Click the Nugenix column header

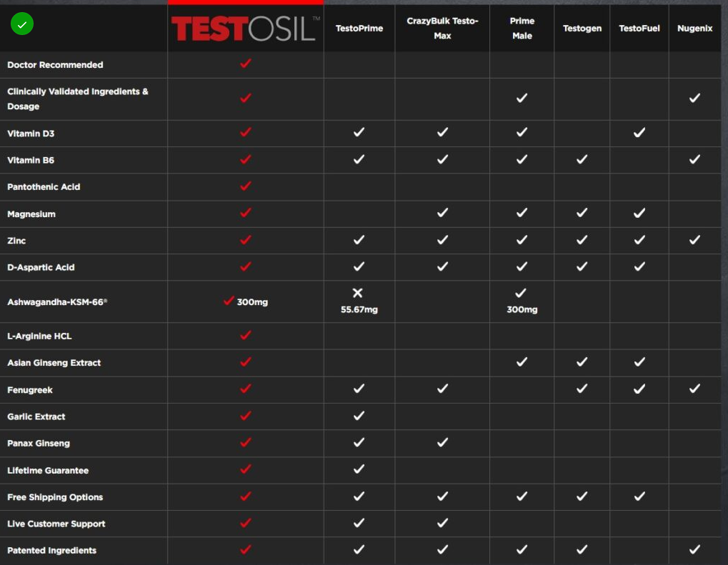coord(694,29)
